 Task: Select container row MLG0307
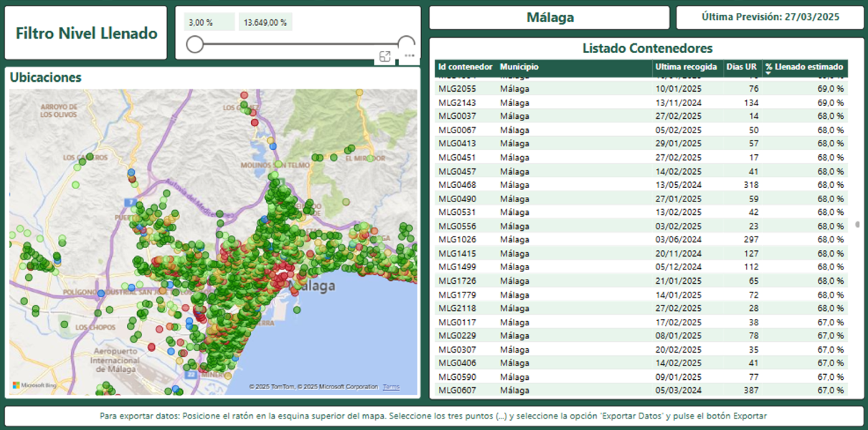click(x=642, y=349)
